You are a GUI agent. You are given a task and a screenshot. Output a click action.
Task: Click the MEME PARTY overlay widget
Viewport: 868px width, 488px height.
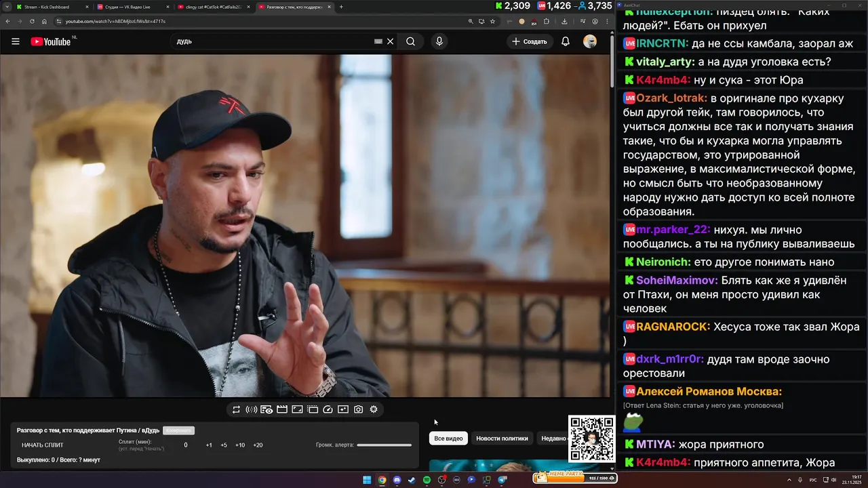[x=574, y=477]
